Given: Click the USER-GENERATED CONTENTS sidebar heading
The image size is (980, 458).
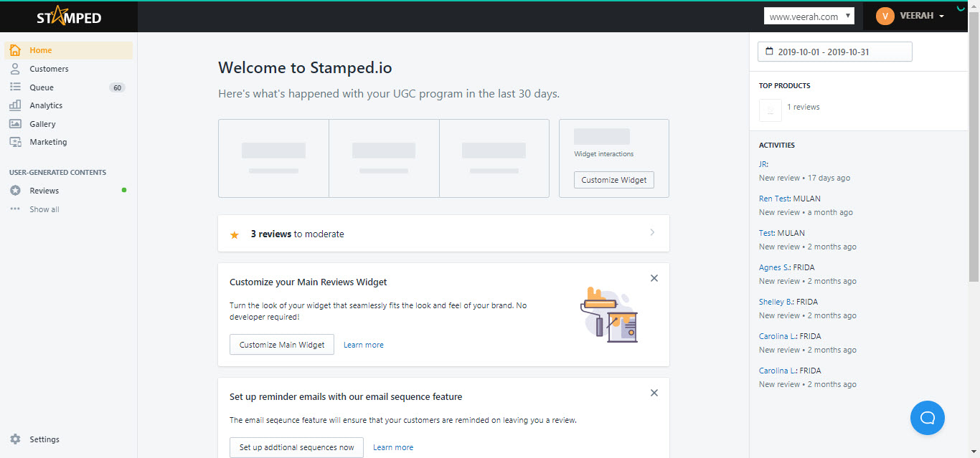Looking at the screenshot, I should click(x=57, y=172).
